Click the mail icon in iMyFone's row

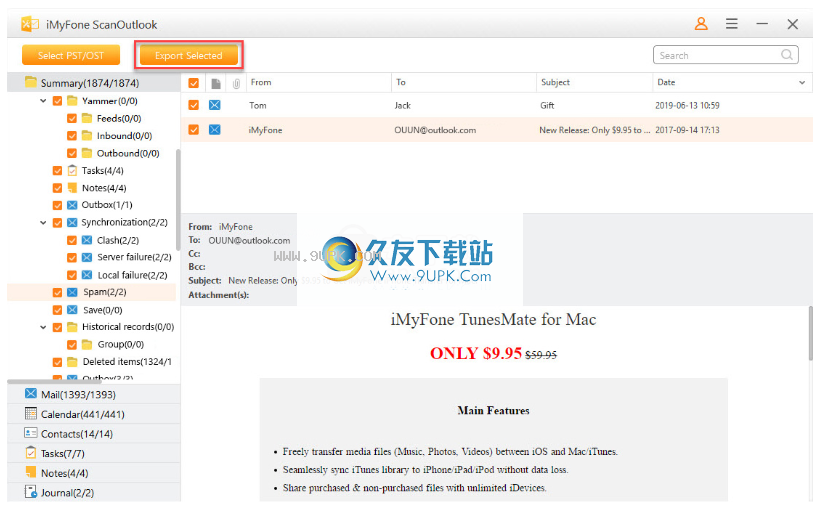(215, 129)
